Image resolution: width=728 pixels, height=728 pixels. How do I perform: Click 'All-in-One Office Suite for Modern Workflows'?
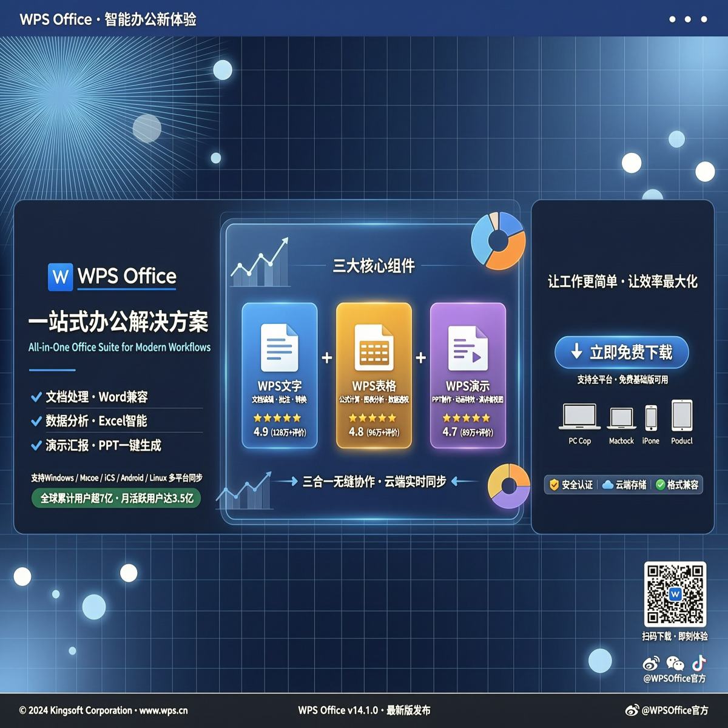click(120, 348)
